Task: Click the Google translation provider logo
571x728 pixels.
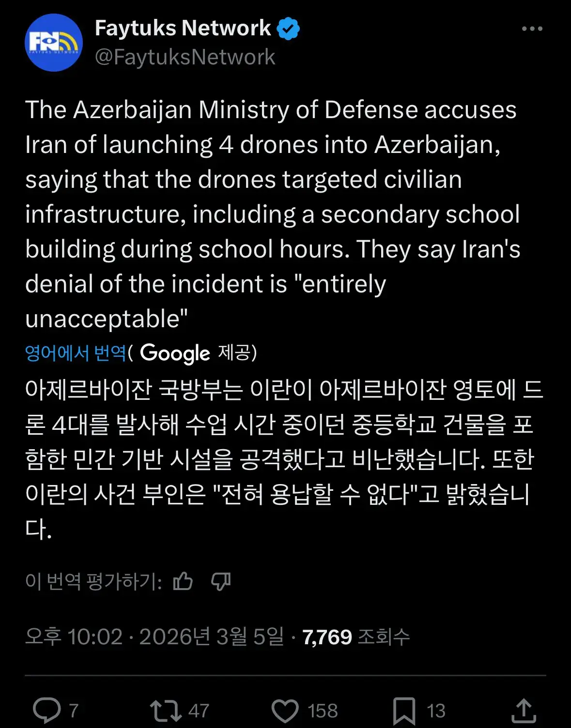Action: tap(175, 353)
